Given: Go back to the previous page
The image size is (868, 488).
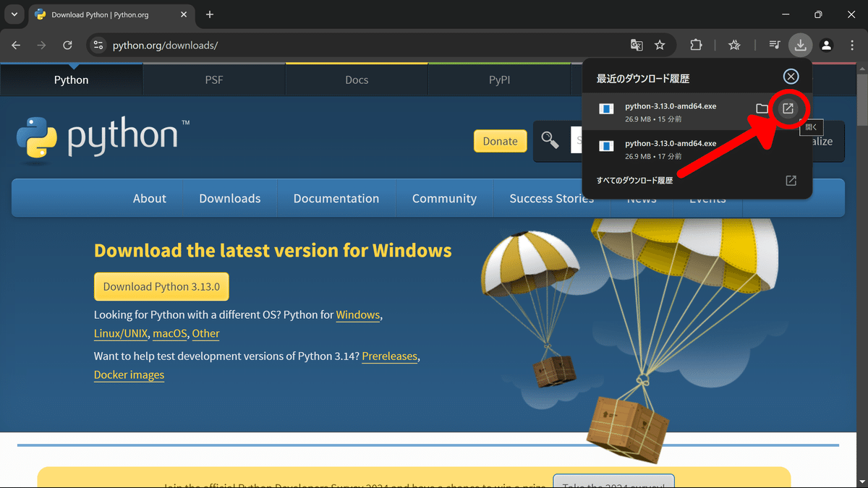Looking at the screenshot, I should 16,45.
